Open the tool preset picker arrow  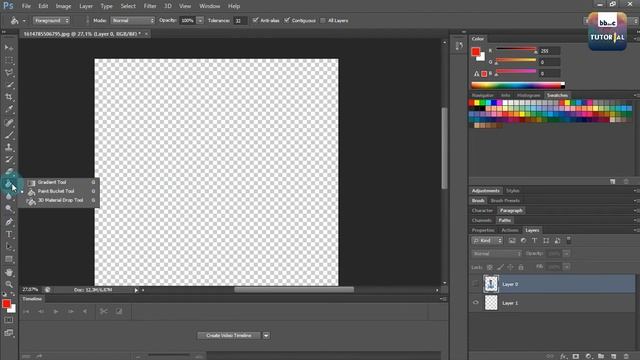[24, 20]
